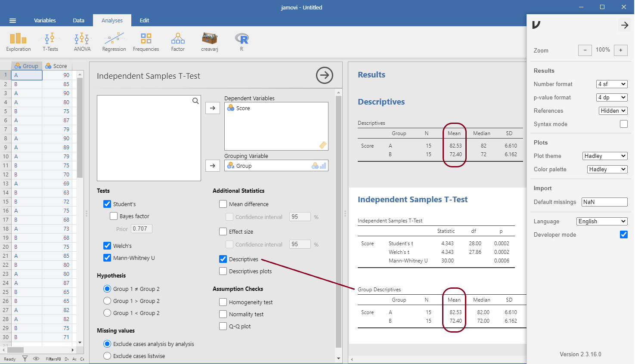Open the Plot theme dropdown

tap(605, 156)
